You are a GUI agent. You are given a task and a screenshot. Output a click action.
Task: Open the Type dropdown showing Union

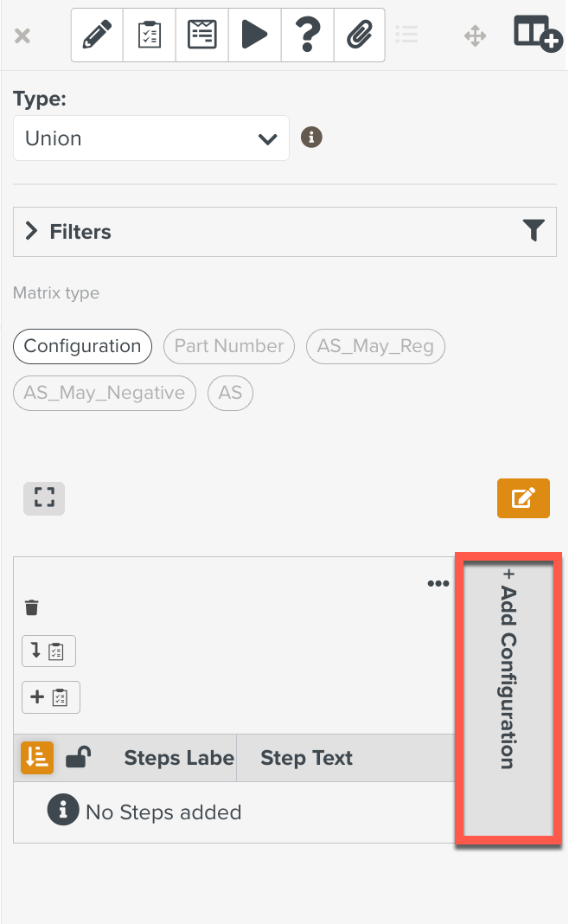pyautogui.click(x=151, y=138)
